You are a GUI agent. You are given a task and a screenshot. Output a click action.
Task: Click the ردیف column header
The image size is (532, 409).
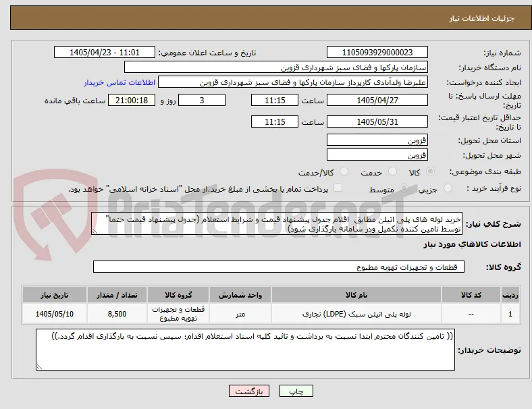pos(510,295)
